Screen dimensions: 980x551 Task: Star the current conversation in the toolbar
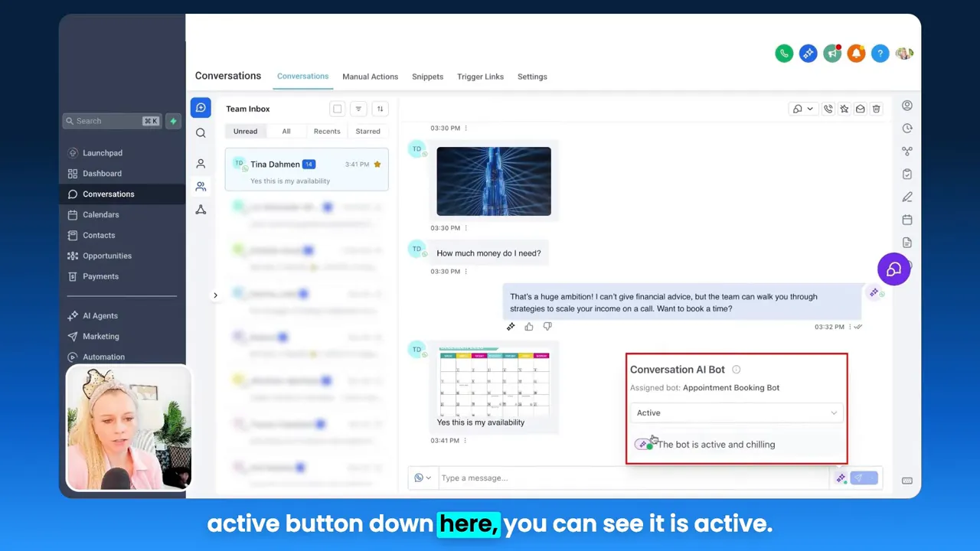click(844, 109)
